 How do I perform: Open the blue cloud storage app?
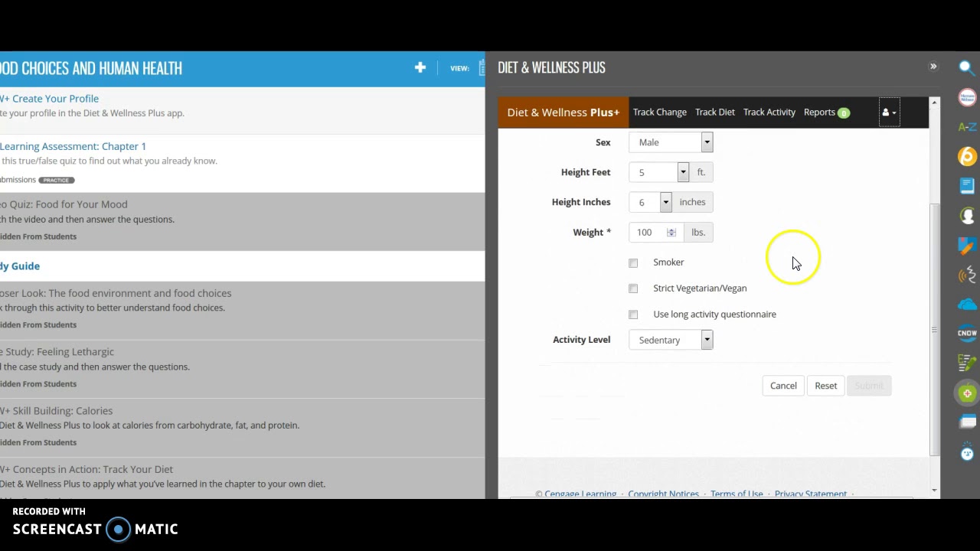click(x=967, y=305)
